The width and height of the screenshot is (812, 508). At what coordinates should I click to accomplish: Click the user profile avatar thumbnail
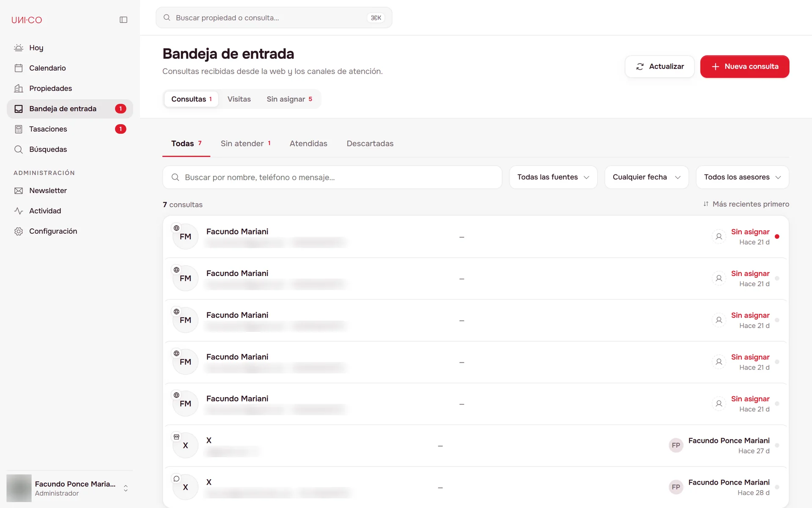point(19,488)
